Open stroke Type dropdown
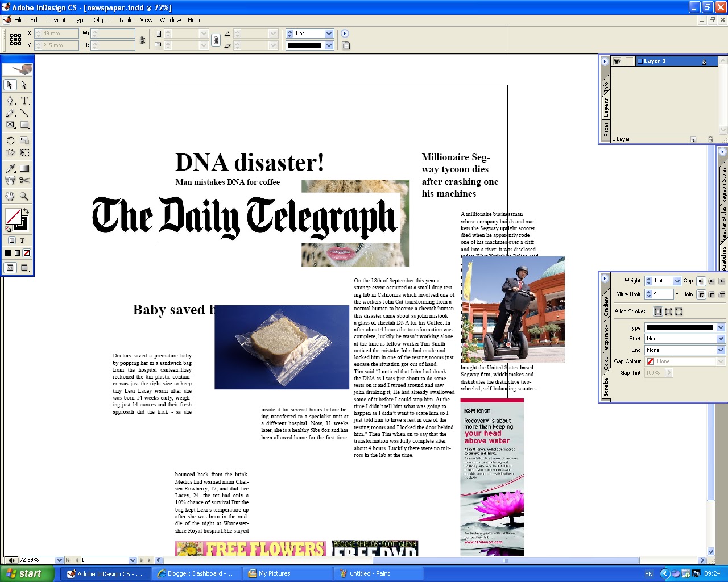The image size is (728, 582). pos(721,327)
